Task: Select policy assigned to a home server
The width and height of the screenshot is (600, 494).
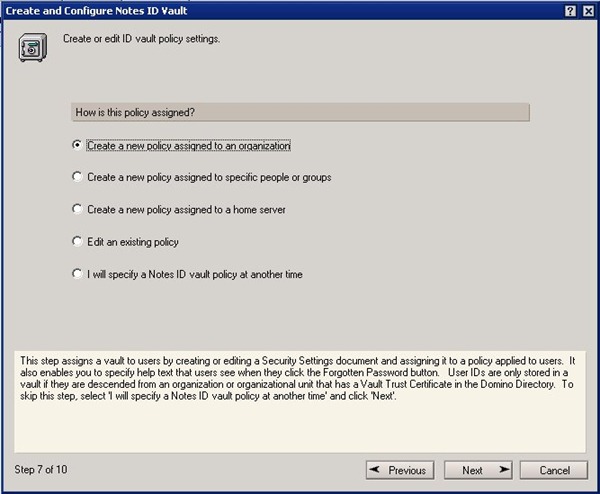Action: [x=78, y=209]
